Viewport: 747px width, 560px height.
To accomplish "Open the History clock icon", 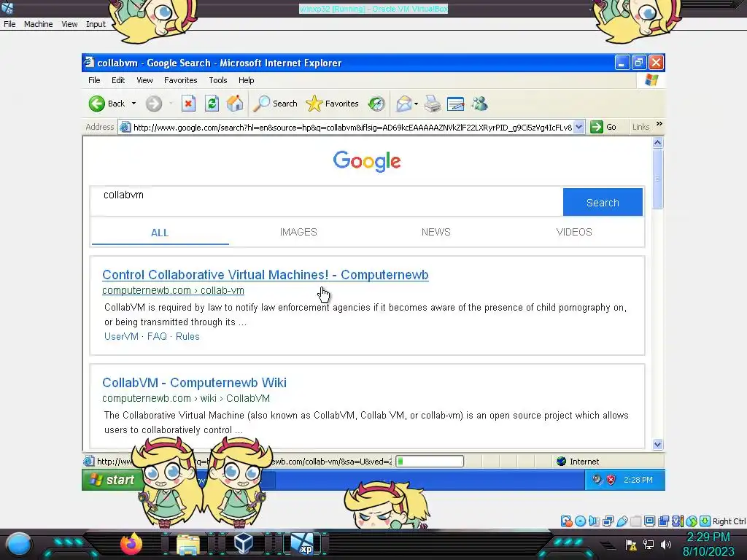I will [x=376, y=104].
